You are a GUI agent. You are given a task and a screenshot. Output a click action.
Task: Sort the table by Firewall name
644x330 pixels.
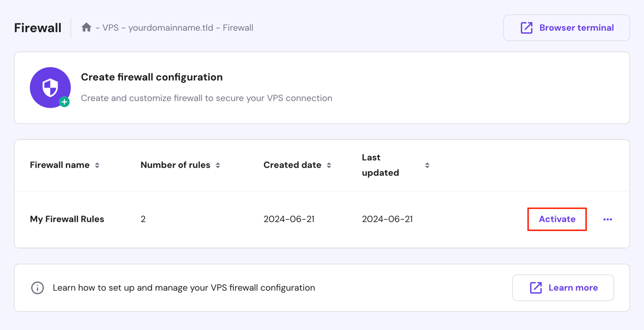pyautogui.click(x=97, y=165)
